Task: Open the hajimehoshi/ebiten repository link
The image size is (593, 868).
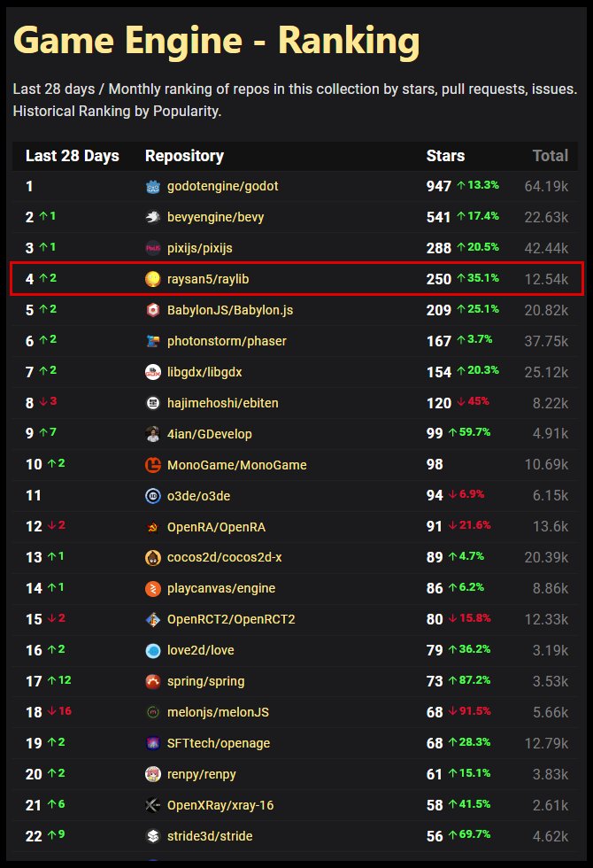Action: pyautogui.click(x=222, y=403)
